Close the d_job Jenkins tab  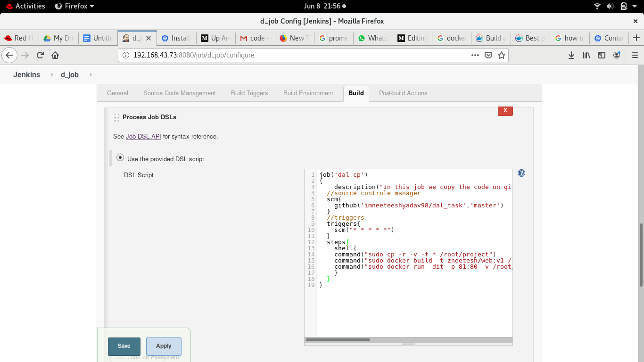[x=149, y=38]
